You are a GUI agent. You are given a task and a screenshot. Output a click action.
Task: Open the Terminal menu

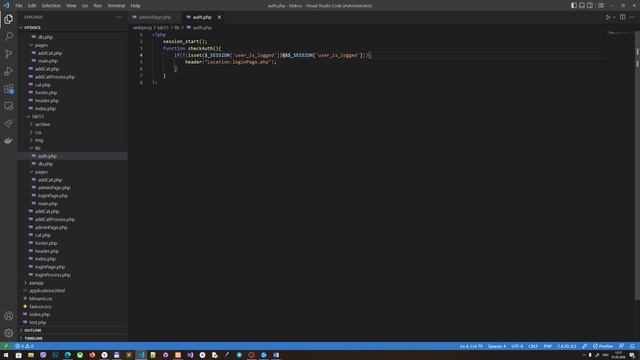click(116, 6)
